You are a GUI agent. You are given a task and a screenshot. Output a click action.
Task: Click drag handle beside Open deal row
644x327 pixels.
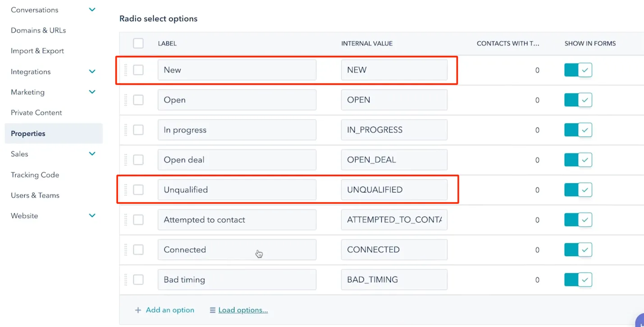click(x=126, y=160)
